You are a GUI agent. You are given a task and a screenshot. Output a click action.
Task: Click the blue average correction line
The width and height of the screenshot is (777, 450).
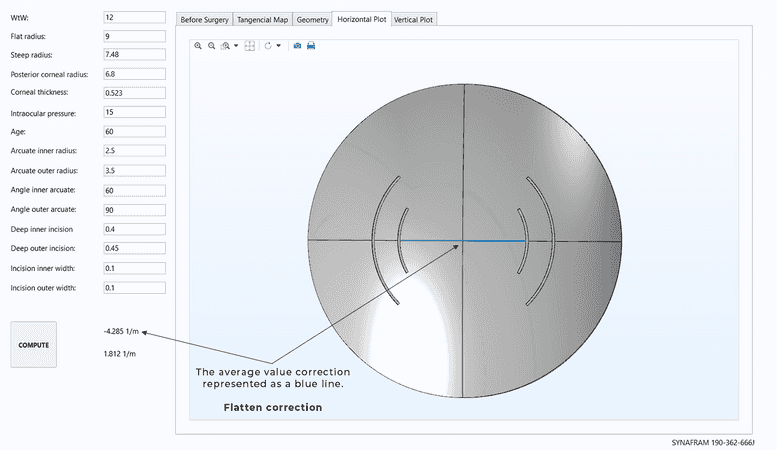(463, 241)
